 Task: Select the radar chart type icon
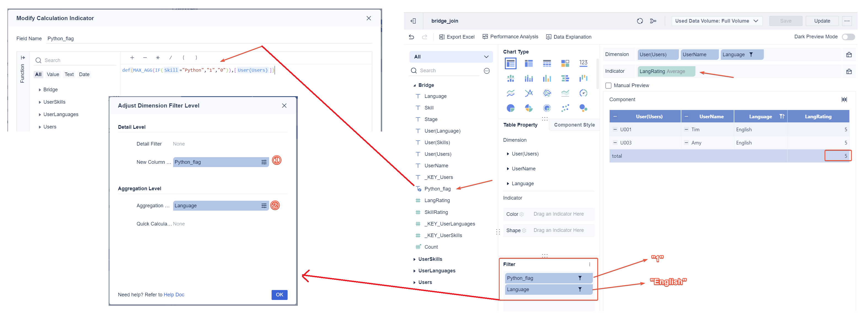[x=547, y=93]
